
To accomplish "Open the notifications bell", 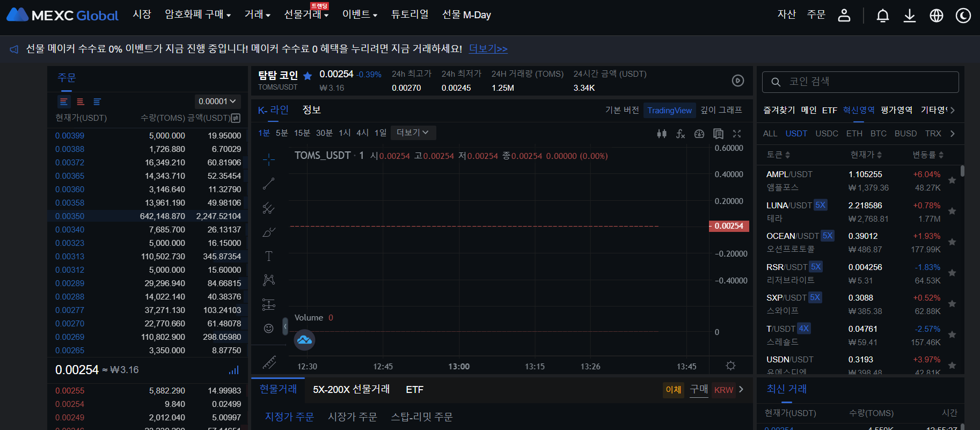I will [883, 16].
